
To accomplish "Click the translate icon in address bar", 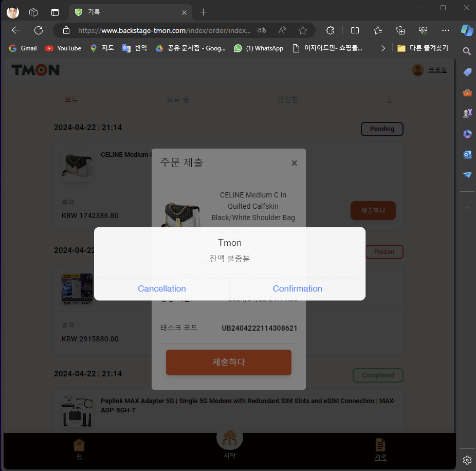I will [262, 30].
